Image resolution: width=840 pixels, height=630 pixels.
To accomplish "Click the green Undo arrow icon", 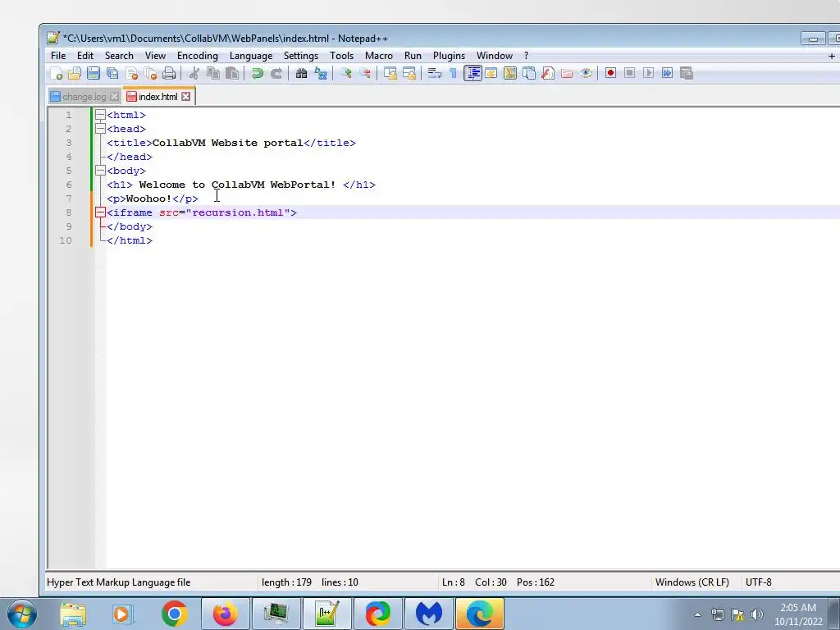I will [x=257, y=73].
